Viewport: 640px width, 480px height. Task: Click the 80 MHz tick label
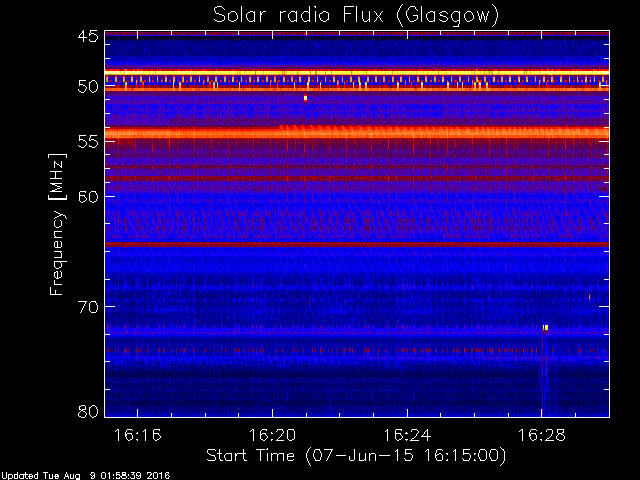click(x=87, y=411)
